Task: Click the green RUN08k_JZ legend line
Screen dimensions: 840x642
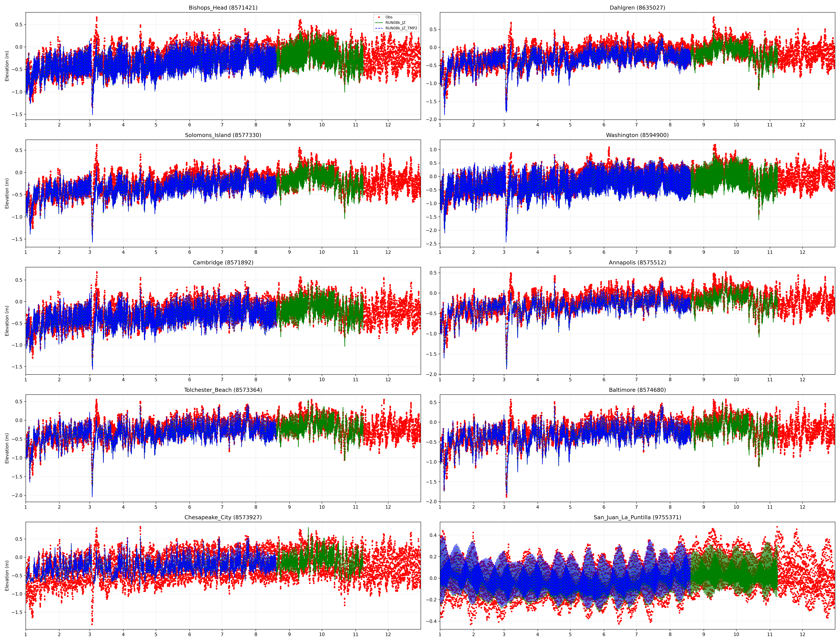Action: (x=379, y=22)
